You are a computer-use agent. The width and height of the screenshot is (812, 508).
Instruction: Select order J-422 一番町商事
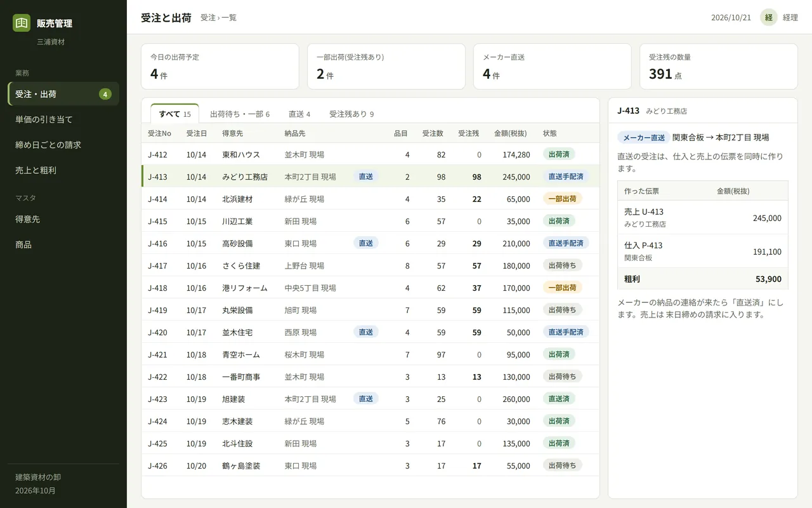[370, 377]
